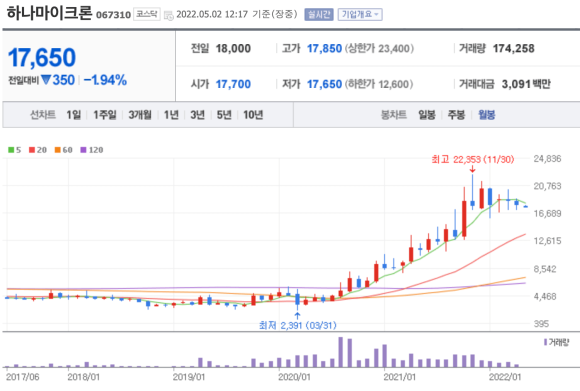Screen dimensions: 580x391
Task: Select the 1주일 line chart tab
Action: (105, 115)
